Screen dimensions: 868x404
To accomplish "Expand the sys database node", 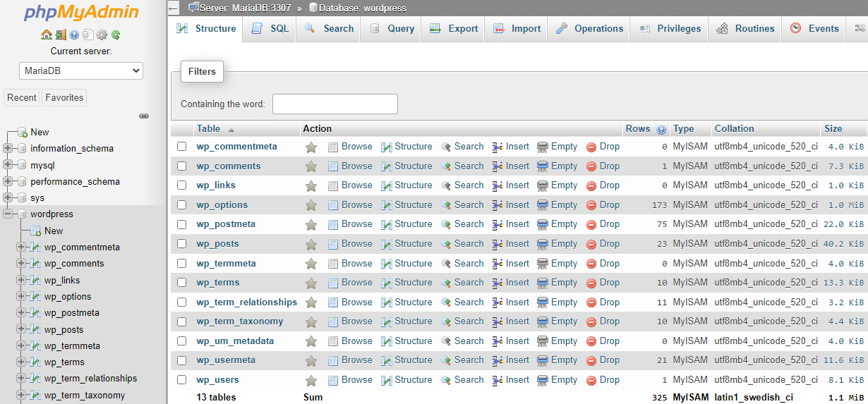I will click(8, 198).
